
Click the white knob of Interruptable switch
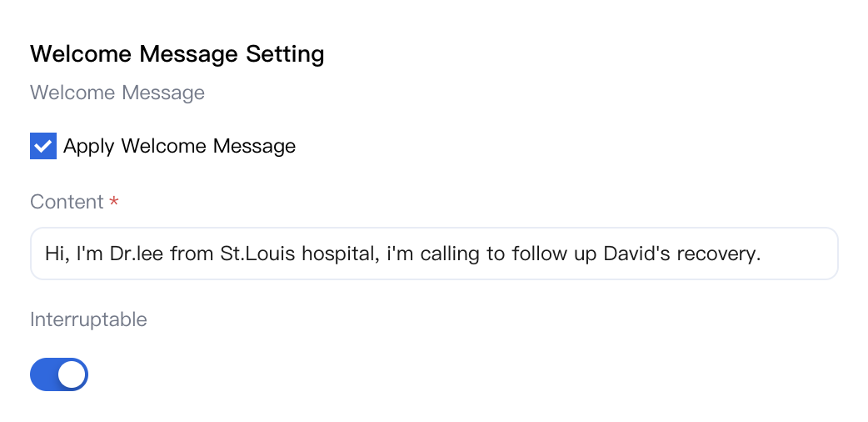[72, 374]
